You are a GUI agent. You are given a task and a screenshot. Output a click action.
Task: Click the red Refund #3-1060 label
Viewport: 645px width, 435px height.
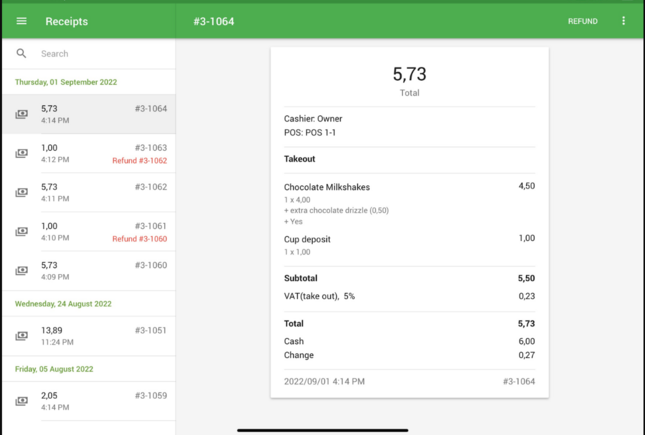[139, 240]
